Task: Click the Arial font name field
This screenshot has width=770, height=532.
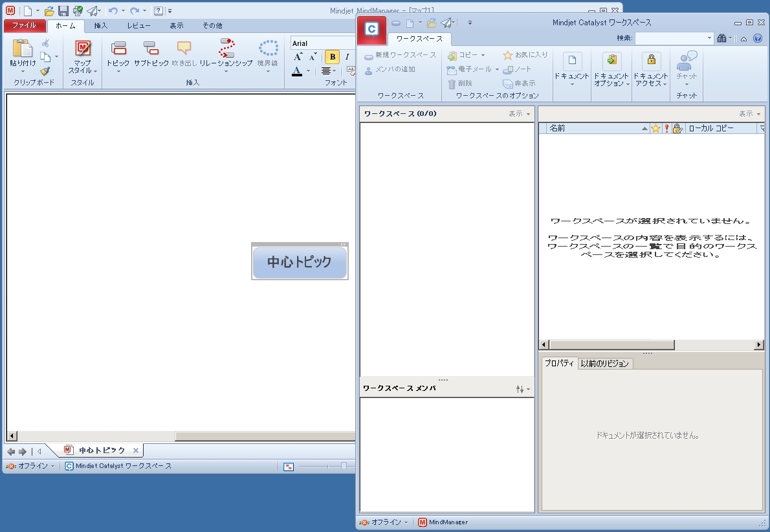Action: [323, 43]
